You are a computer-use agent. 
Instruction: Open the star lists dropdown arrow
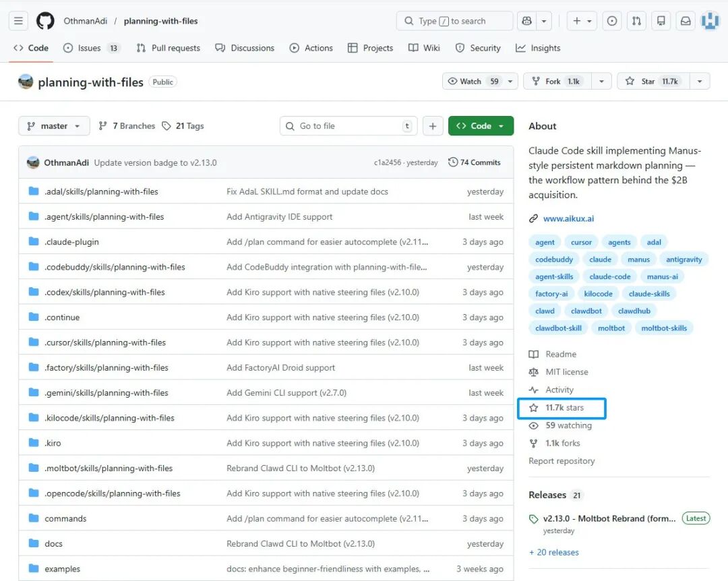click(700, 82)
